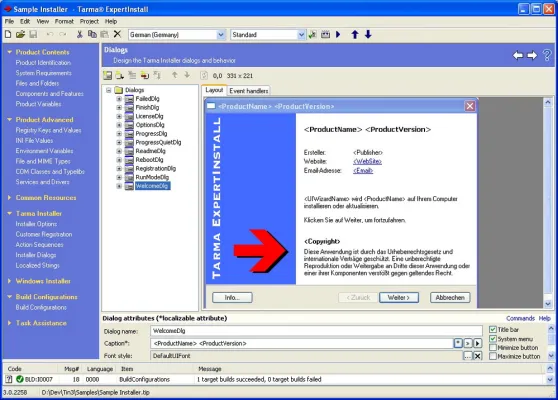Expand the Windows Installer section
The width and height of the screenshot is (558, 400).
tap(10, 281)
